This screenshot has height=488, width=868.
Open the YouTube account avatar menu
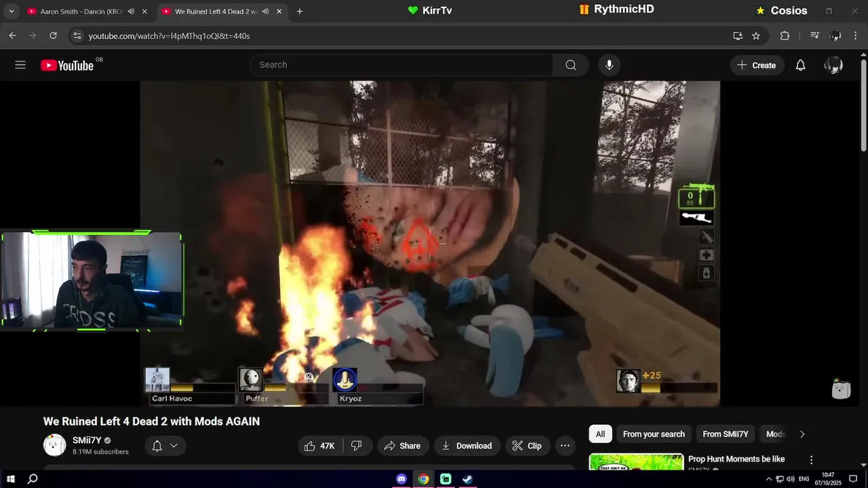(x=833, y=65)
